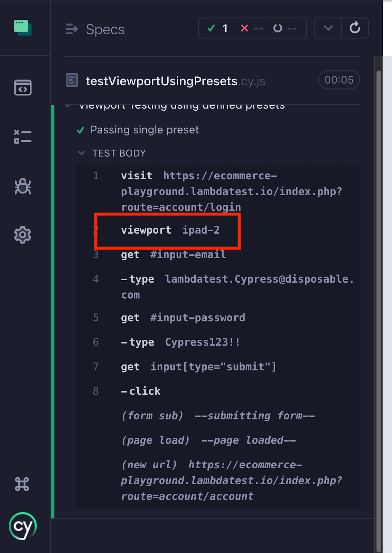This screenshot has width=392, height=553.
Task: Click the spec file document icon
Action: click(x=72, y=80)
